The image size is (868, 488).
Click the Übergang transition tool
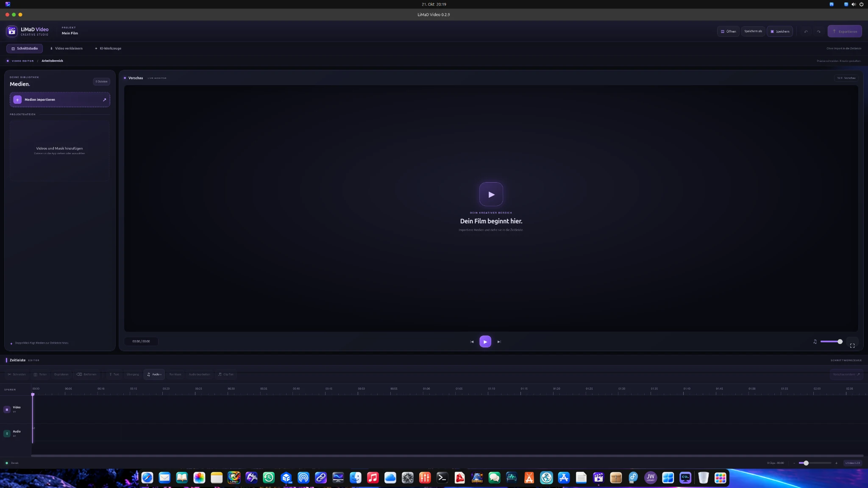pyautogui.click(x=133, y=374)
